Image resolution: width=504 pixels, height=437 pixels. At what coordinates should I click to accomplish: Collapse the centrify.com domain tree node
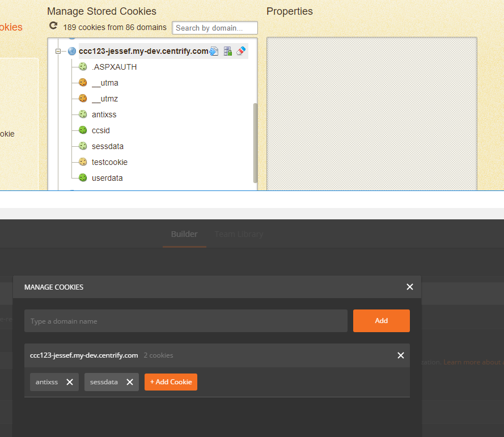[x=58, y=50]
